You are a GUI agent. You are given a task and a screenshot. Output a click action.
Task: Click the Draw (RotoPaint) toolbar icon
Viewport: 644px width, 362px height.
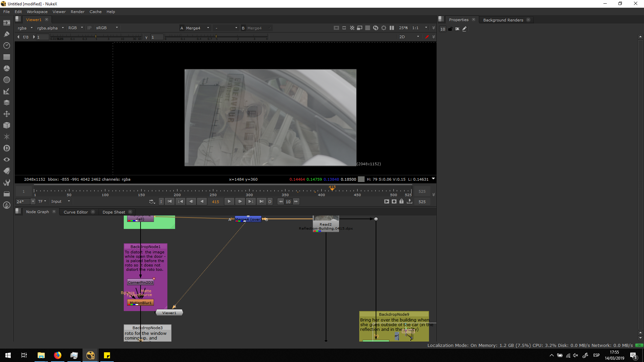pos(6,34)
